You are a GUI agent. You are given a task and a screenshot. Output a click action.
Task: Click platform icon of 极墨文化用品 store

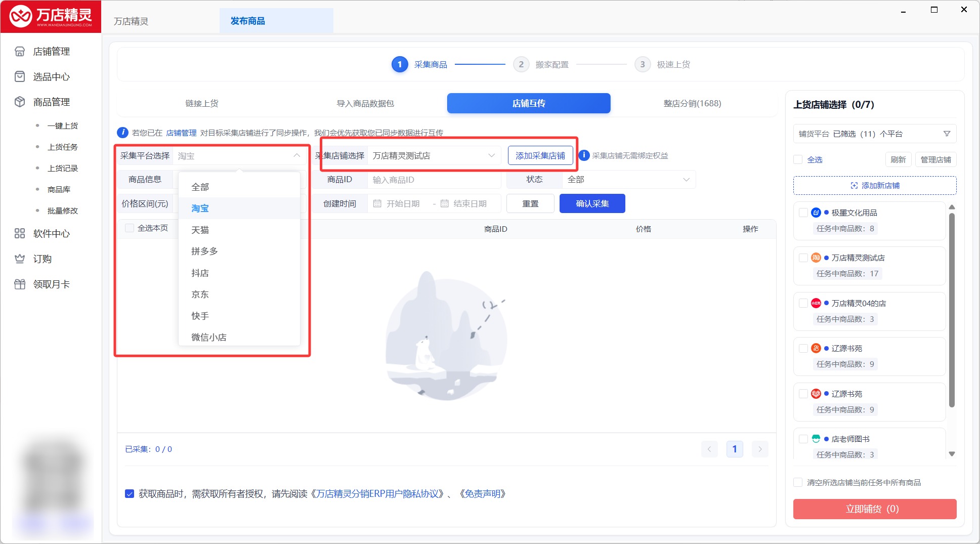pyautogui.click(x=816, y=213)
